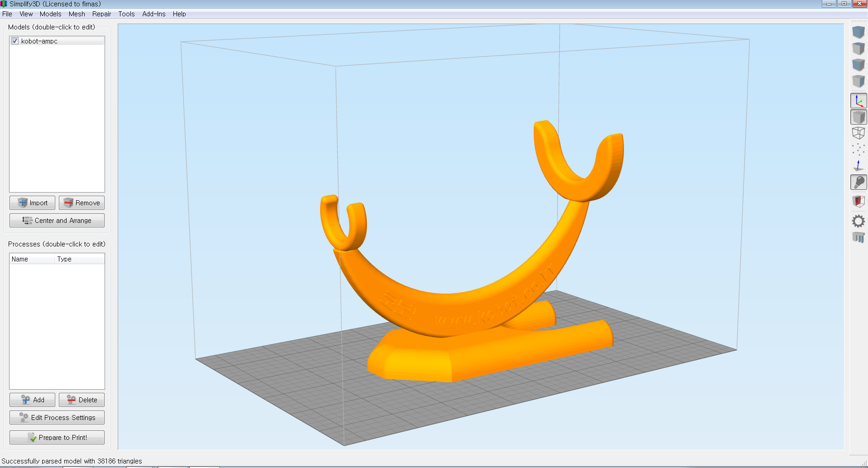The height and width of the screenshot is (468, 868).
Task: Minimize the Simplify3D window
Action: point(829,4)
